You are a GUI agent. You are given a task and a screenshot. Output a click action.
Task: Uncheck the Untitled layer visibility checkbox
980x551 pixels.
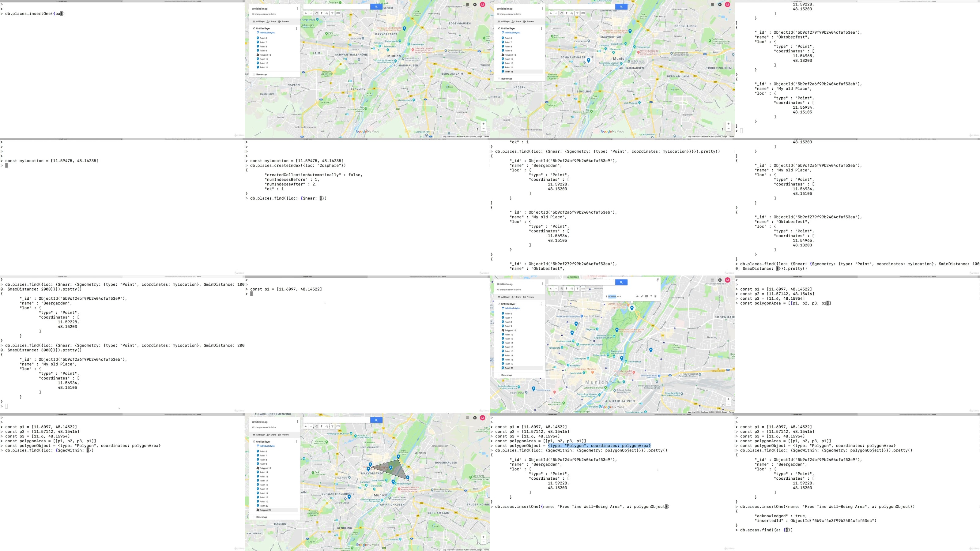(254, 28)
